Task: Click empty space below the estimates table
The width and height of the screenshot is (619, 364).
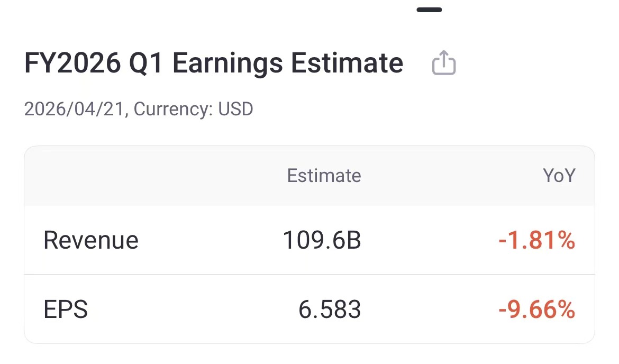Action: pyautogui.click(x=309, y=354)
